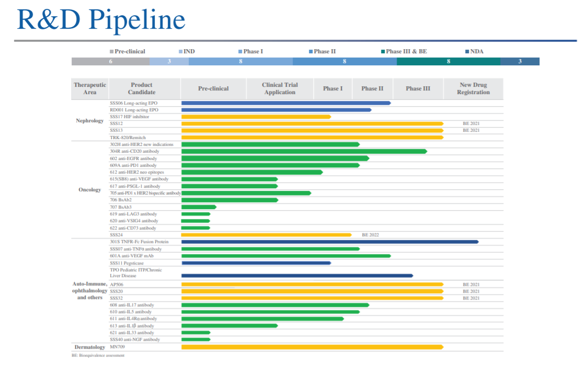Select the New Drug Registration header

[x=473, y=88]
